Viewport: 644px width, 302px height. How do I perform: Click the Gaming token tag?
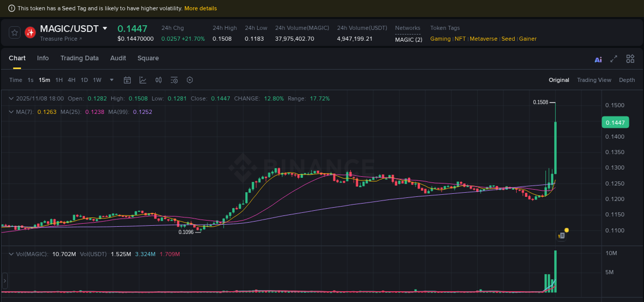point(440,39)
